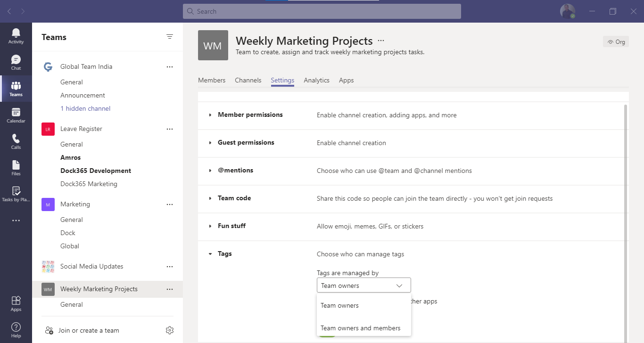Screen dimensions: 644x343
Task: Open more options for Leave Register team
Action: (x=169, y=129)
